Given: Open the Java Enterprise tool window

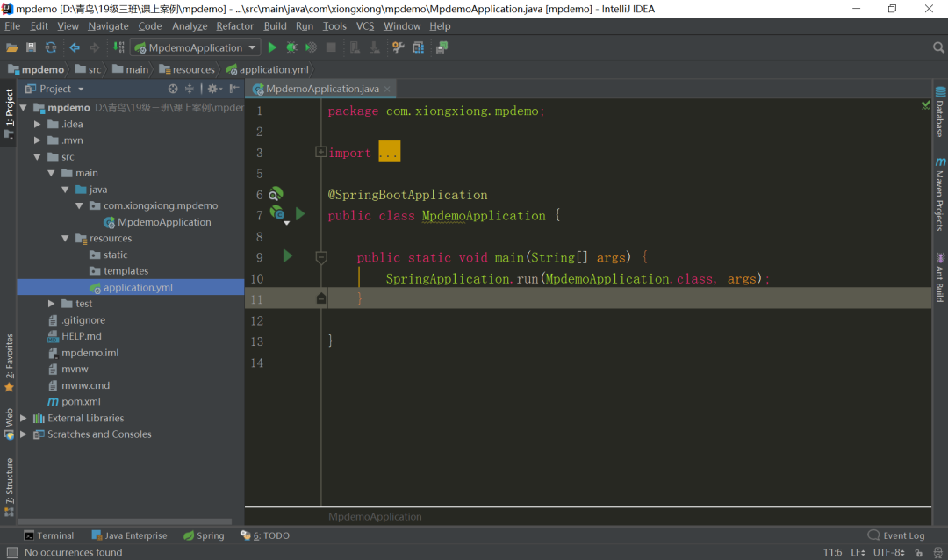Looking at the screenshot, I should click(129, 535).
